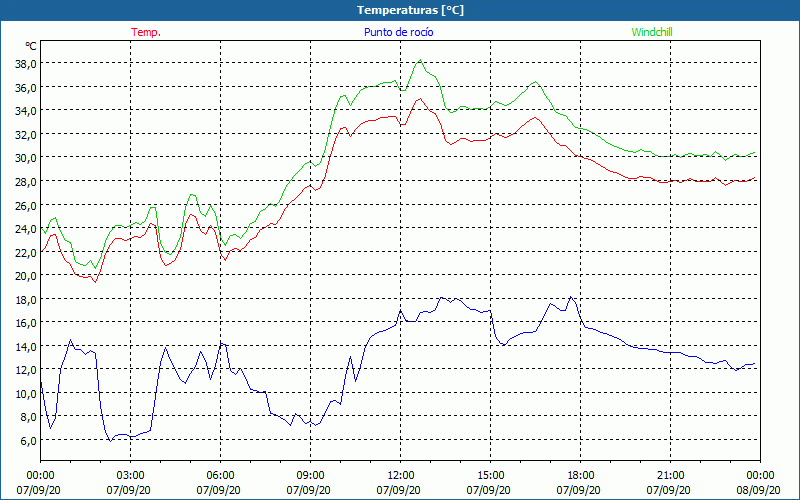
Task: Click the 14,0 y-axis value
Action: [26, 347]
